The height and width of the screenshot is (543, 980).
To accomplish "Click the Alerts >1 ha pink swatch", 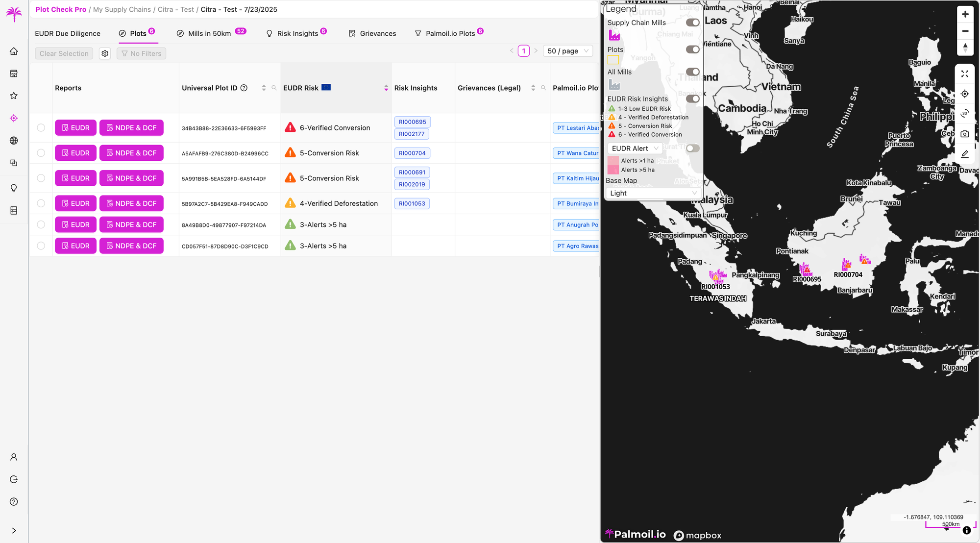I will [613, 161].
